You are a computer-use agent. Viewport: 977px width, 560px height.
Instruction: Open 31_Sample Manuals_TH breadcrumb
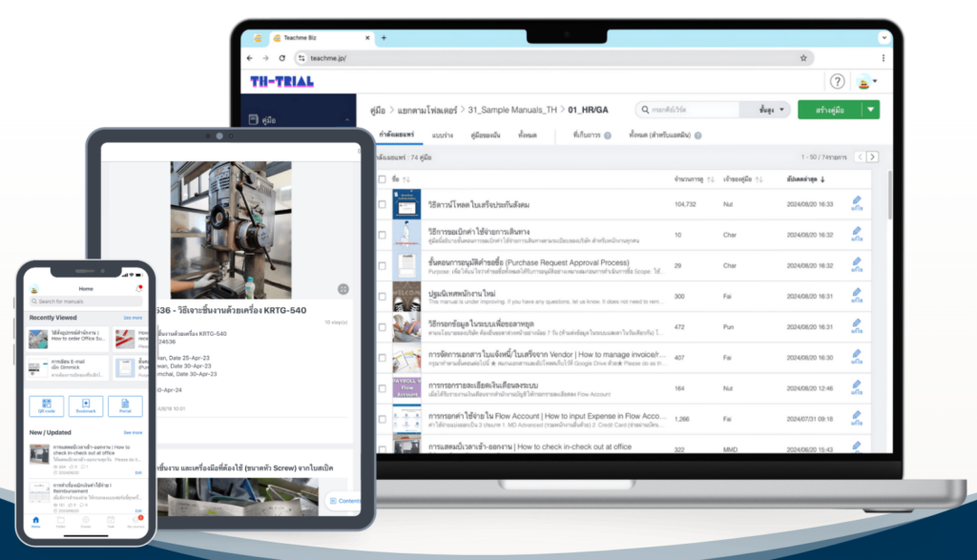point(512,111)
